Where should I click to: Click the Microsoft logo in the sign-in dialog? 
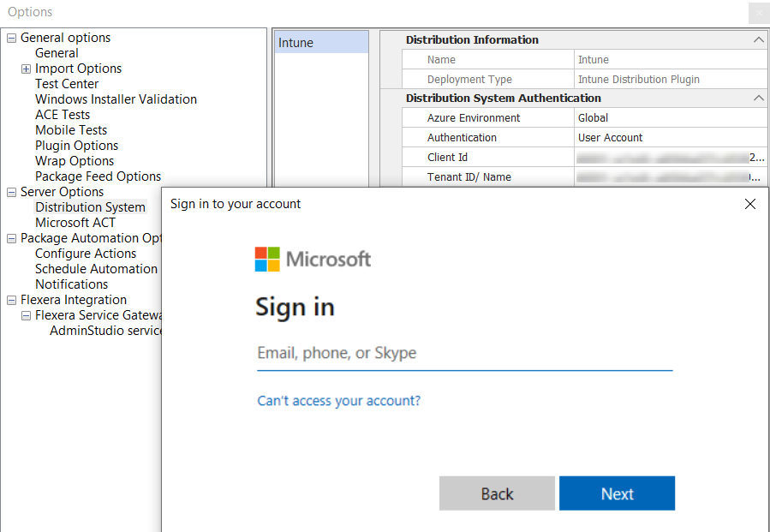313,258
